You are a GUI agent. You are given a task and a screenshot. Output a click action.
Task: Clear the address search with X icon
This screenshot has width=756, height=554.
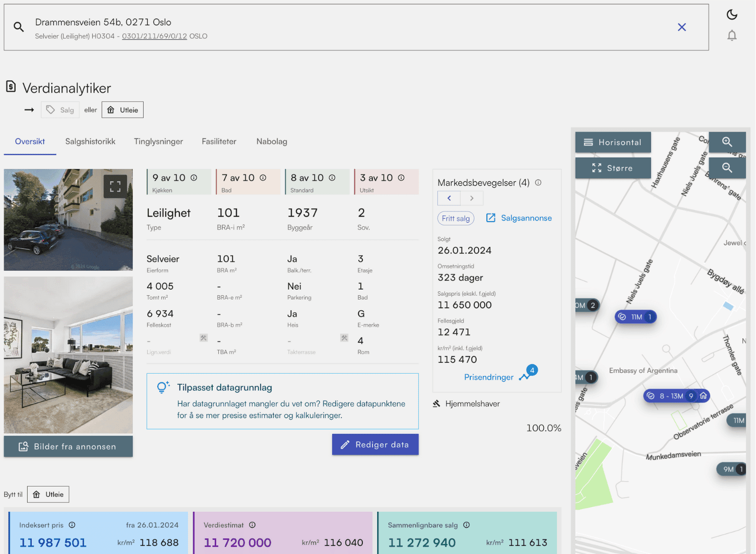click(681, 27)
